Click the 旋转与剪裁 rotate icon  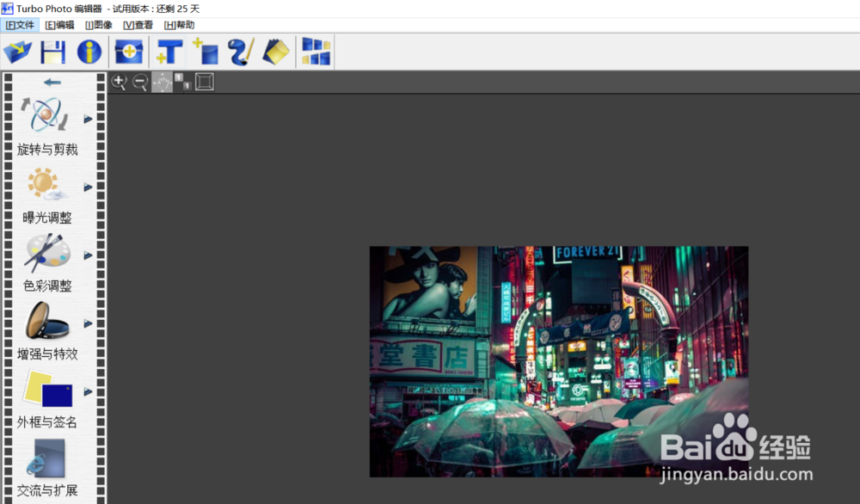point(45,114)
